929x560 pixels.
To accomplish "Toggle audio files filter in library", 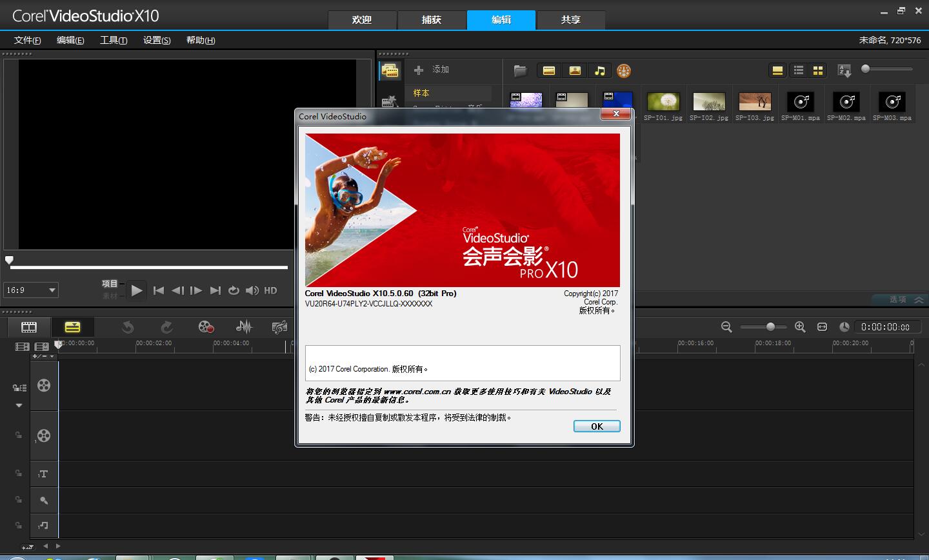I will (x=600, y=70).
